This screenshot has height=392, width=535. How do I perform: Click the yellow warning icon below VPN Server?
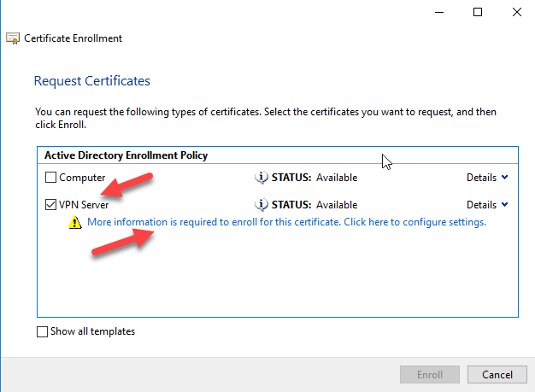(x=75, y=223)
